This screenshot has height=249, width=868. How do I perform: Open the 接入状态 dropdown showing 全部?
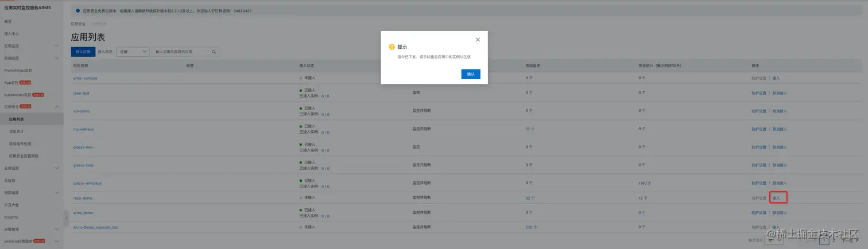[133, 52]
